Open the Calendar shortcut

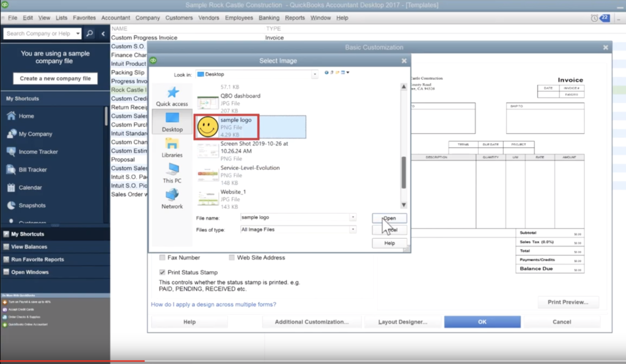[x=24, y=187]
